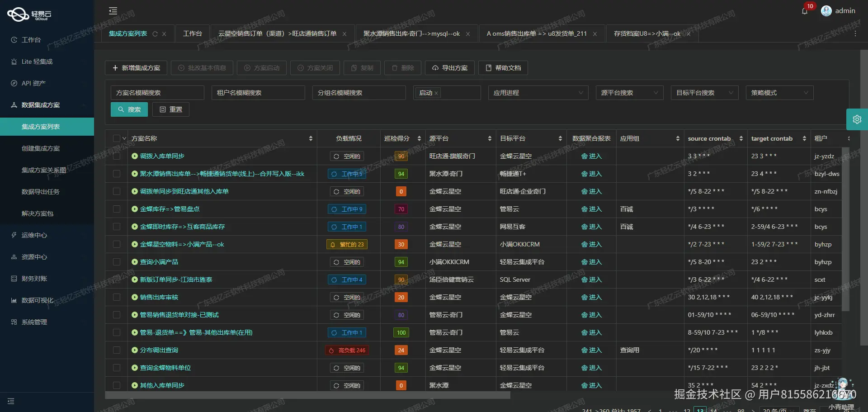The height and width of the screenshot is (412, 868).
Task: Click the API 资产 sidebar item
Action: coord(33,83)
